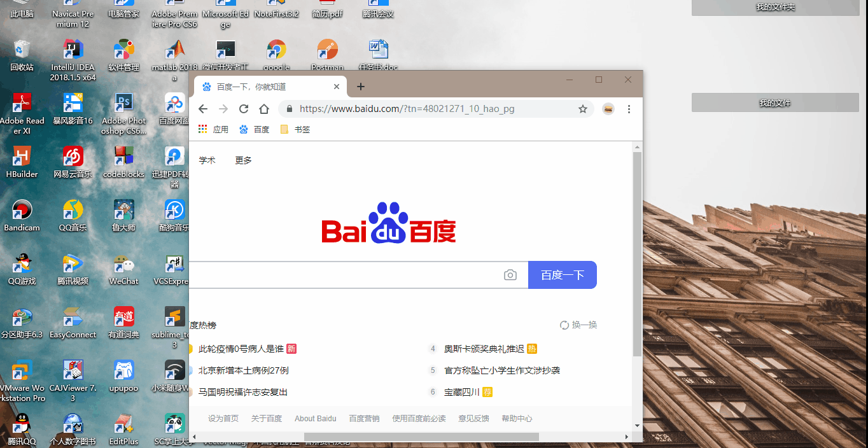Open 意见反馈 footer link
Image resolution: width=868 pixels, height=448 pixels.
474,419
